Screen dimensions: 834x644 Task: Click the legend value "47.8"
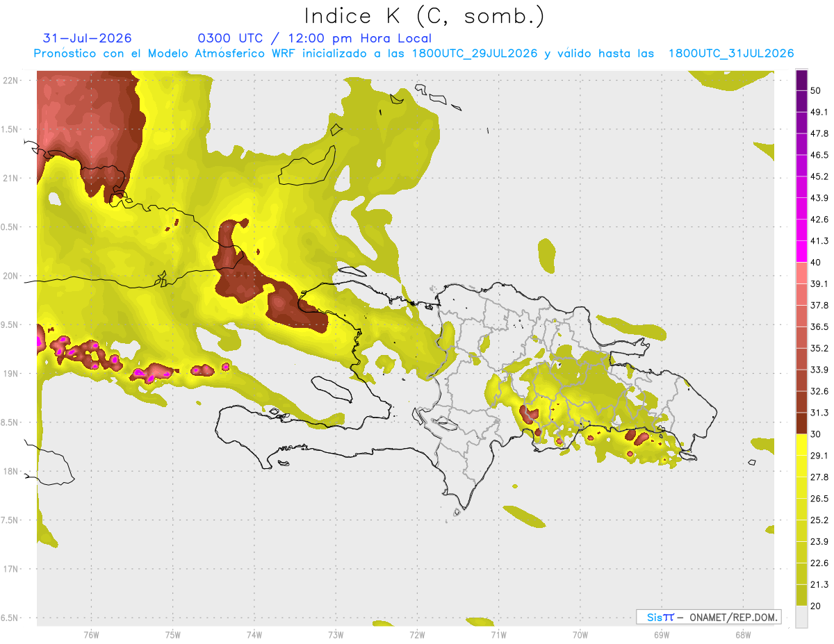[x=819, y=134]
